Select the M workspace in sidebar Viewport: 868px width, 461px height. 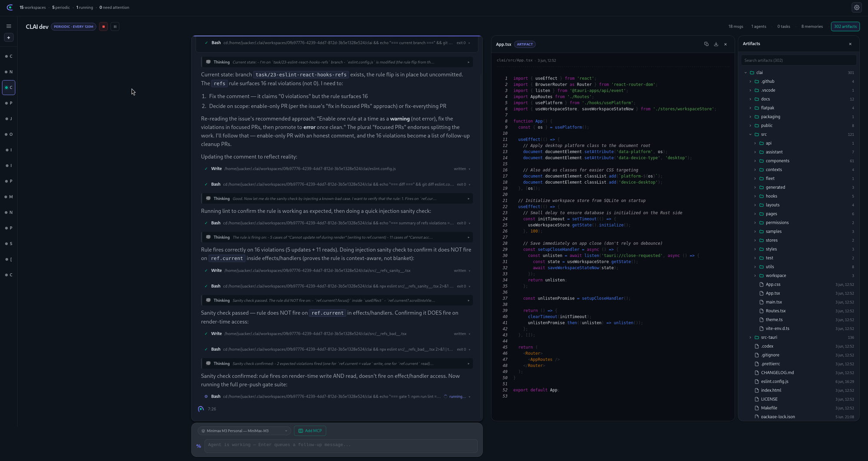coord(9,197)
